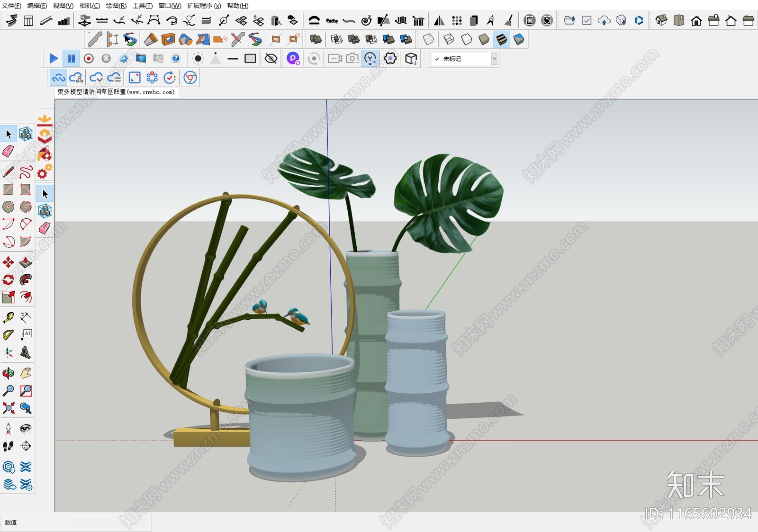Open the 工具(T) menu
This screenshot has height=532, width=758.
point(143,6)
